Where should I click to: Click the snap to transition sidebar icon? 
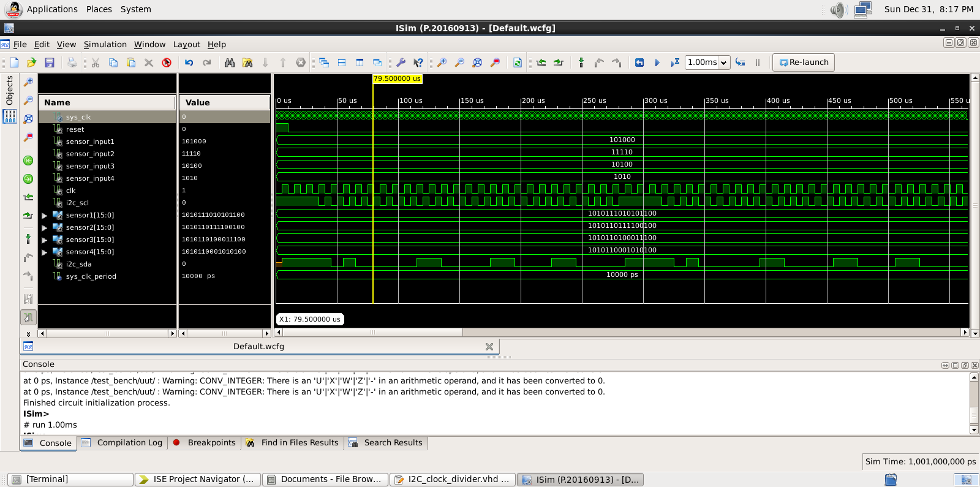(28, 317)
